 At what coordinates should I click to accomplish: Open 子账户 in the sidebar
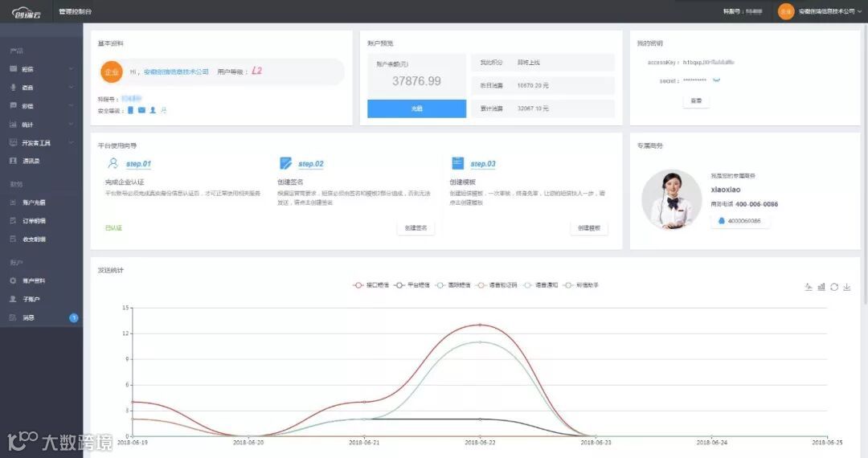point(42,299)
